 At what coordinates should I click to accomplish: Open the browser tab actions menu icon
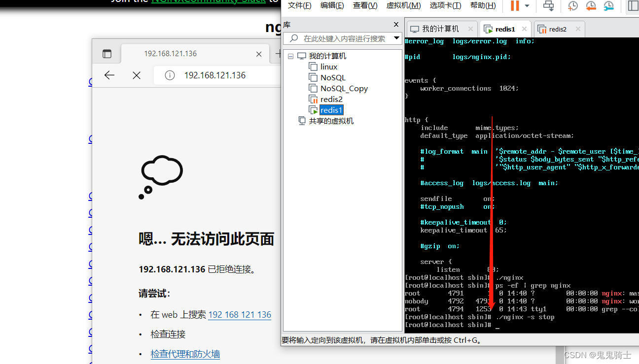[x=107, y=54]
